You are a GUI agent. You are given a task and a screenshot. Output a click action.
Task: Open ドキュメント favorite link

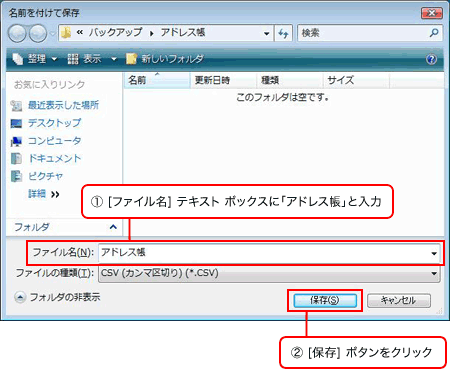pyautogui.click(x=55, y=158)
